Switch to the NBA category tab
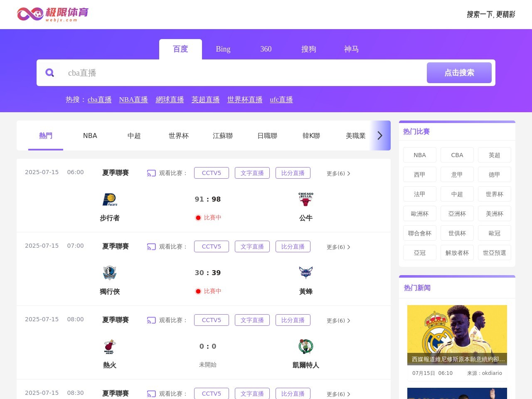532x399 pixels. (x=90, y=135)
